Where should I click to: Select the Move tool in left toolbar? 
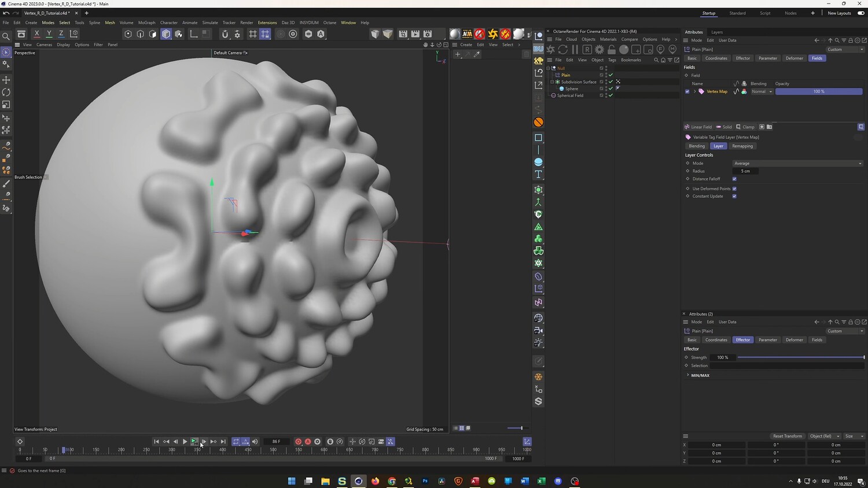(x=6, y=80)
